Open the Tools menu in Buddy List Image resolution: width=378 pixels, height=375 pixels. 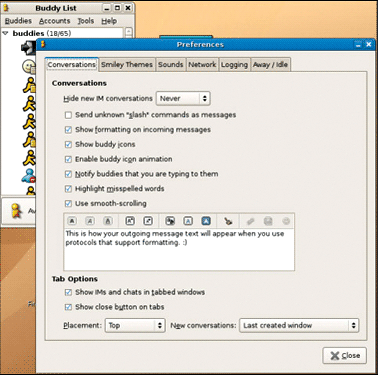(x=86, y=21)
